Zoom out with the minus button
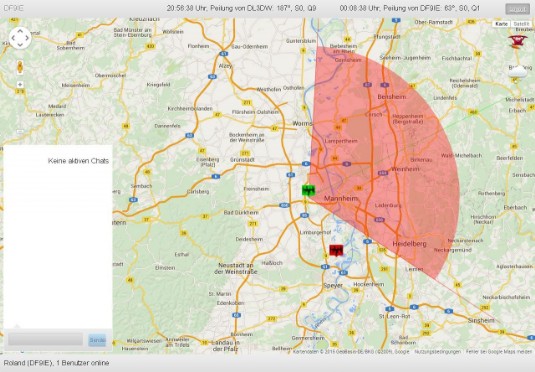 (20, 132)
